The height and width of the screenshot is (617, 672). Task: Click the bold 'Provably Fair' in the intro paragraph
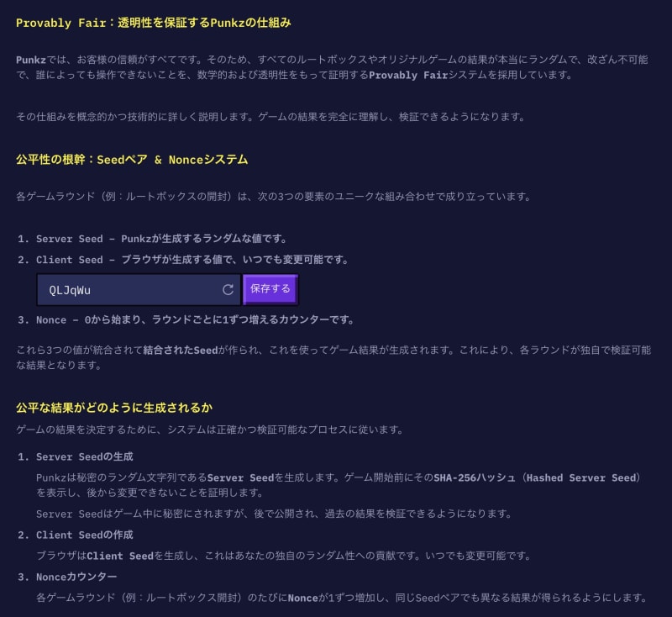click(408, 76)
